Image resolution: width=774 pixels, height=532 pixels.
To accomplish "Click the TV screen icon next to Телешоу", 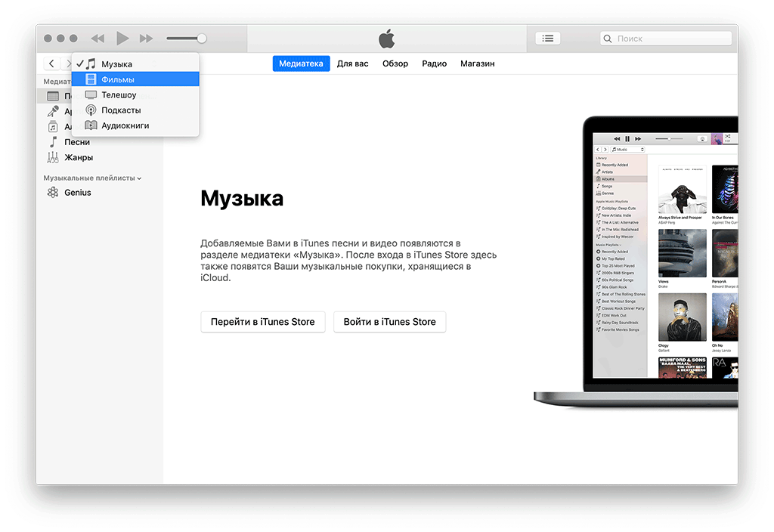I will [x=91, y=94].
